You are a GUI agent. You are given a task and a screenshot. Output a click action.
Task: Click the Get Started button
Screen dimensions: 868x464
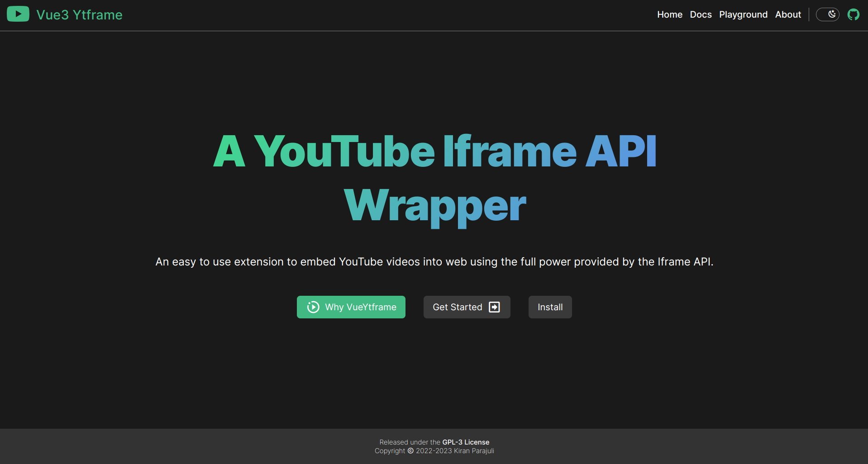466,307
